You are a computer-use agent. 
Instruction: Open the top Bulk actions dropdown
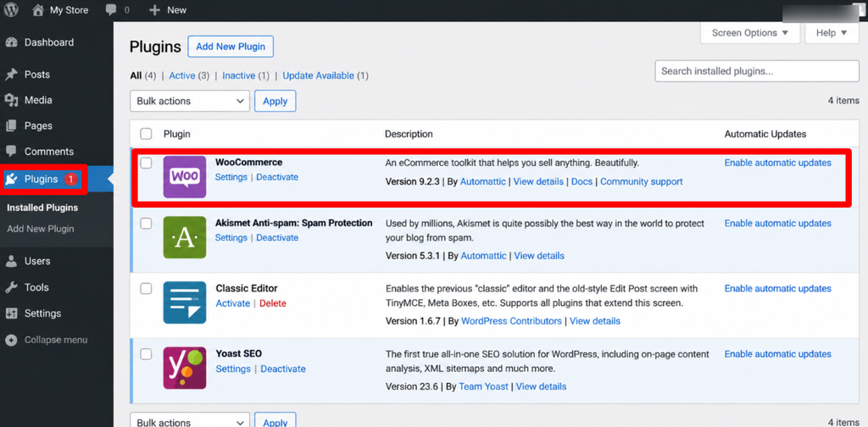point(190,101)
